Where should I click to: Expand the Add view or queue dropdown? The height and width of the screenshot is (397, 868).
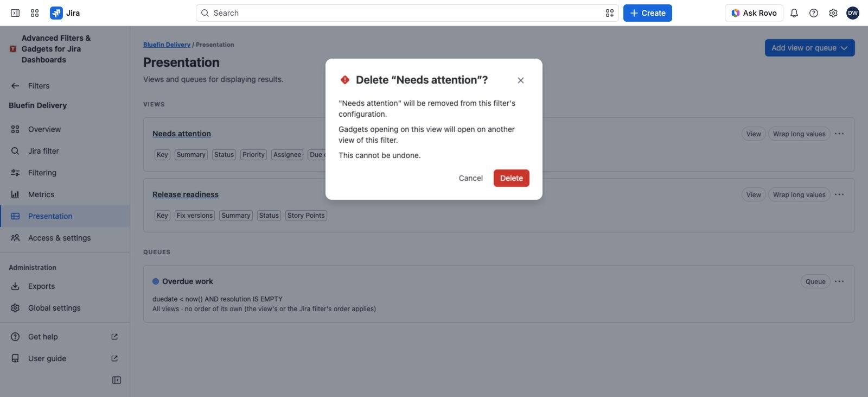[x=810, y=48]
